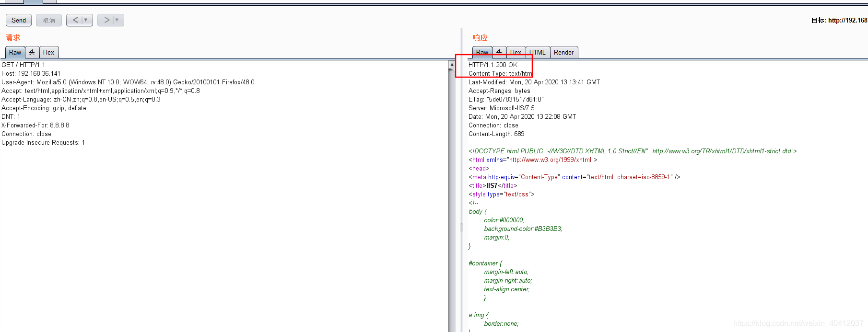Screen dimensions: 868x332
Task: Click the IIS7 title tag line
Action: pyautogui.click(x=493, y=185)
